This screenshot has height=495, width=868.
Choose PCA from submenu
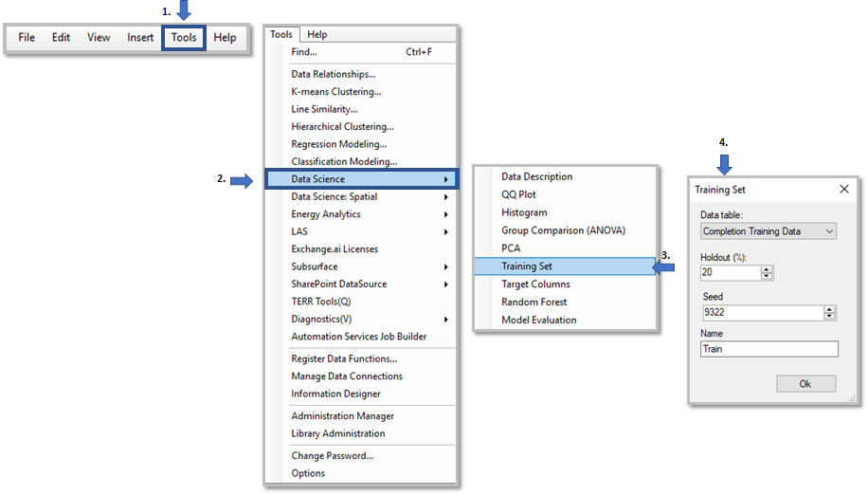pyautogui.click(x=565, y=248)
